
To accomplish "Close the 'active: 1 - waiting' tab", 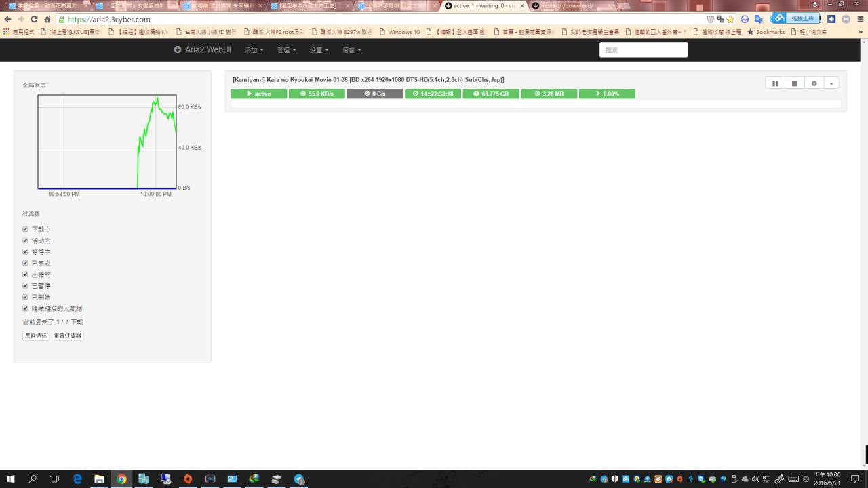I will (522, 5).
